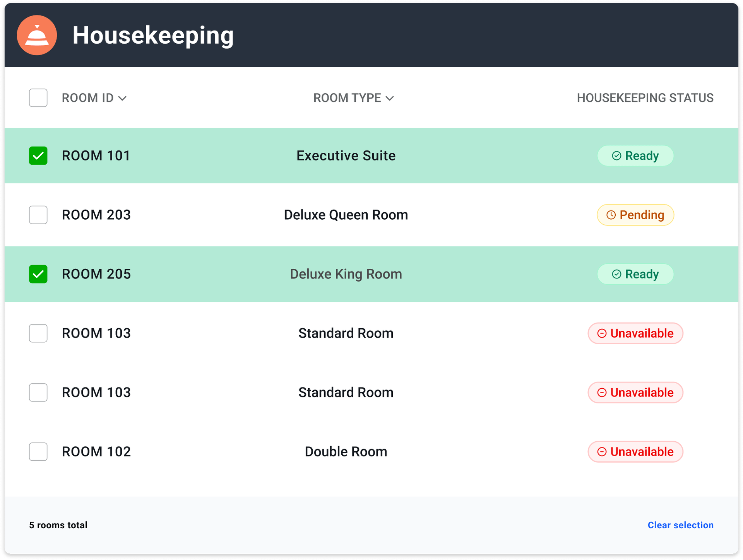Check the ROOM 203 checkbox
This screenshot has height=560, width=743.
point(38,215)
